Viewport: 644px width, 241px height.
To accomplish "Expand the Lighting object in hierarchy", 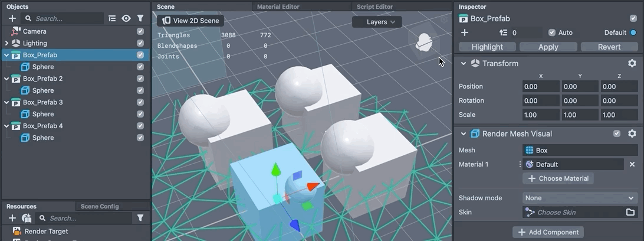I will click(6, 43).
